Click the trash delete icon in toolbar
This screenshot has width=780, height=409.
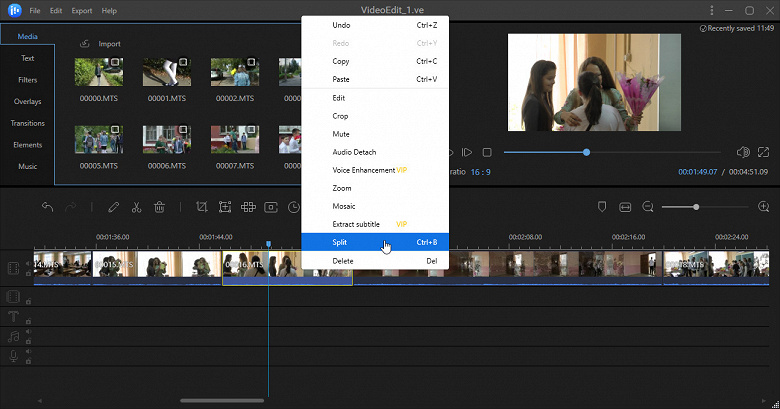click(x=159, y=207)
